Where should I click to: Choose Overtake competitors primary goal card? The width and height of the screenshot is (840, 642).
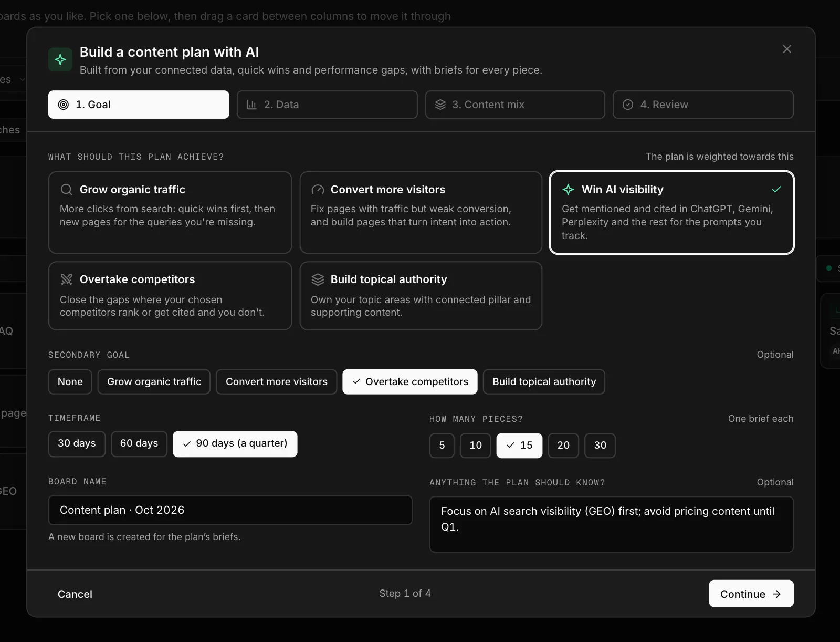(170, 296)
